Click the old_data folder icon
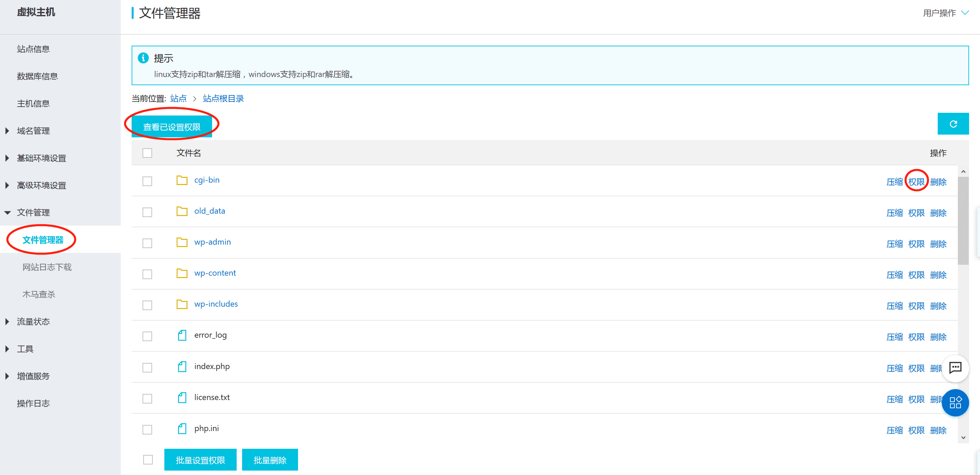The width and height of the screenshot is (980, 475). click(182, 211)
